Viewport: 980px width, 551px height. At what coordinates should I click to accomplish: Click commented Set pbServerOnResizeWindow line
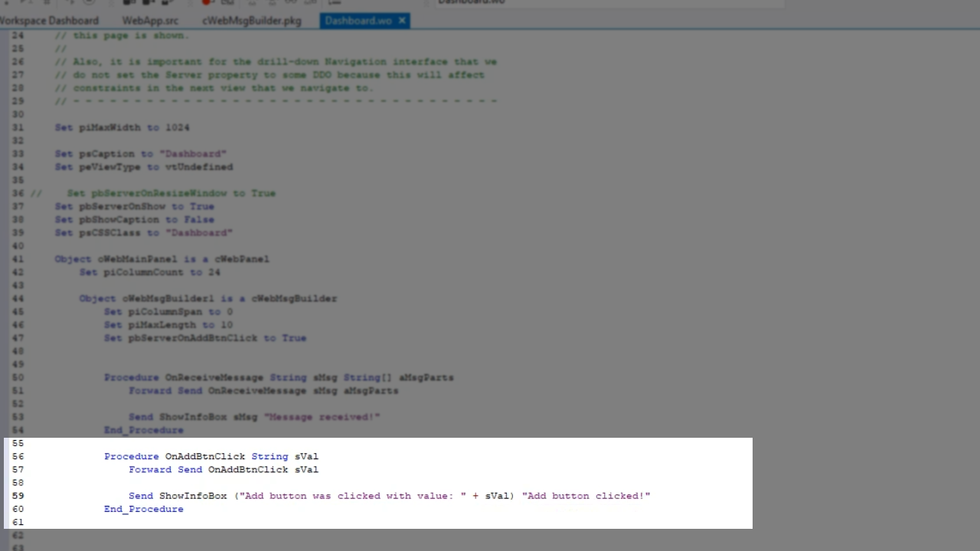point(153,194)
